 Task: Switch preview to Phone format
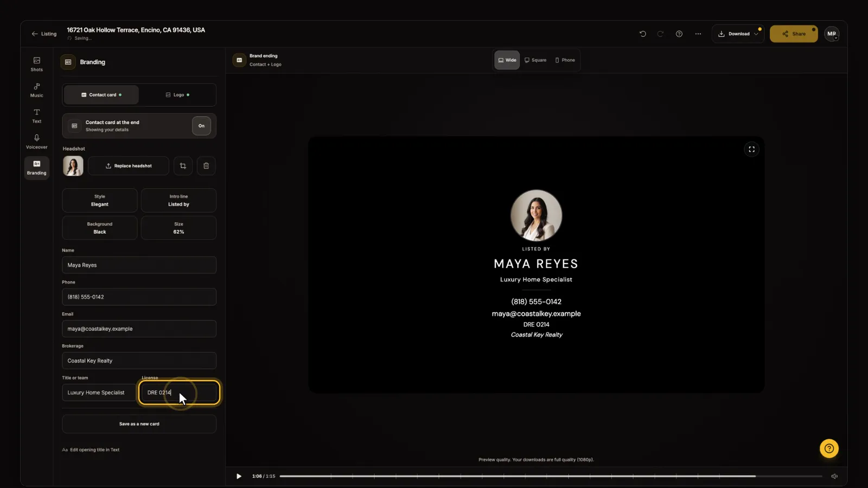click(565, 60)
